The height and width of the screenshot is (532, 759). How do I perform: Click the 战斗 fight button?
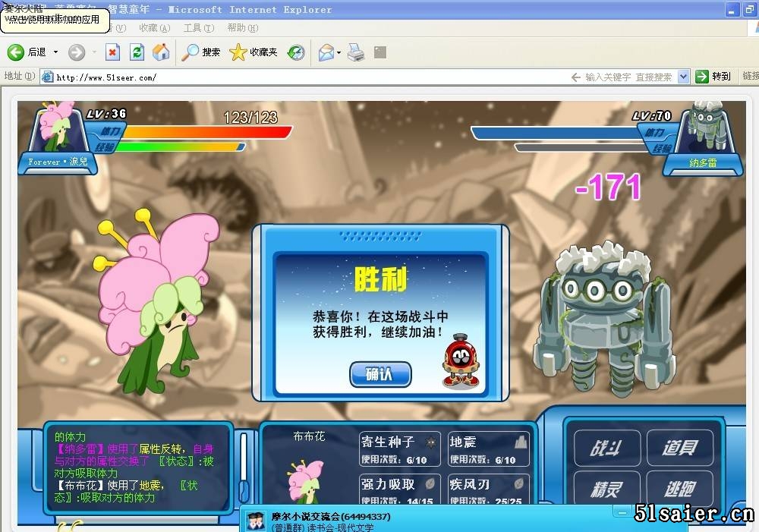[607, 448]
